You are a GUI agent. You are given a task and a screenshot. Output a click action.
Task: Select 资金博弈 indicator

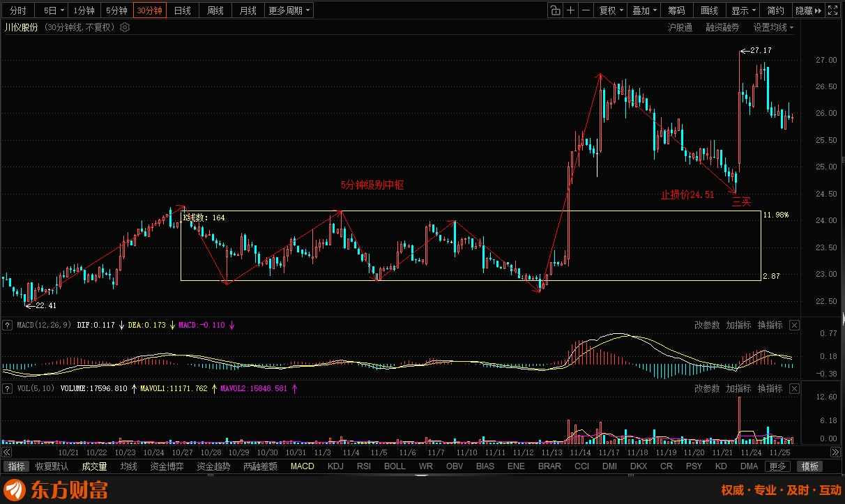tap(167, 466)
